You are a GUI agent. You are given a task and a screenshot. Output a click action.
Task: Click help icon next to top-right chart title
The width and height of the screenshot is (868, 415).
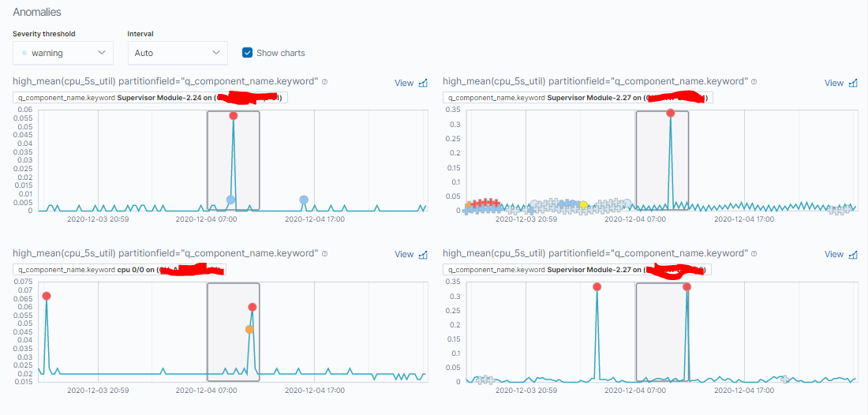click(754, 82)
